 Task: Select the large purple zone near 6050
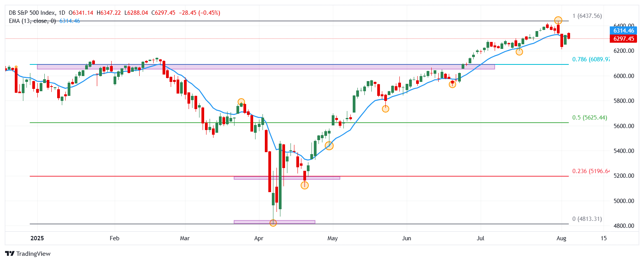pos(266,67)
